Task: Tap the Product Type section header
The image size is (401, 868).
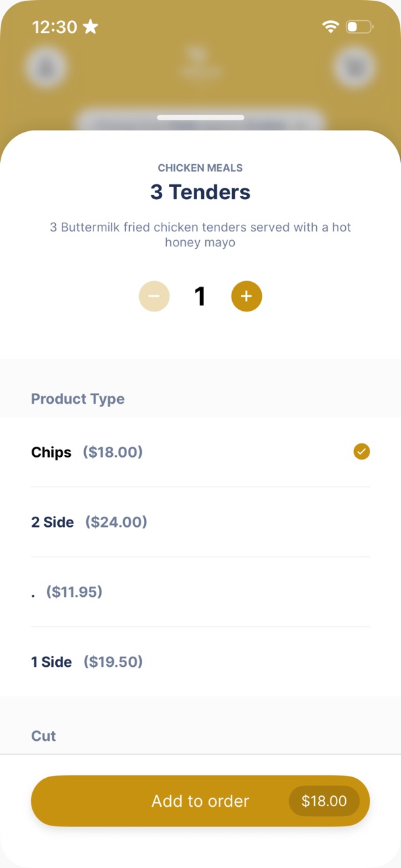Action: coord(77,399)
